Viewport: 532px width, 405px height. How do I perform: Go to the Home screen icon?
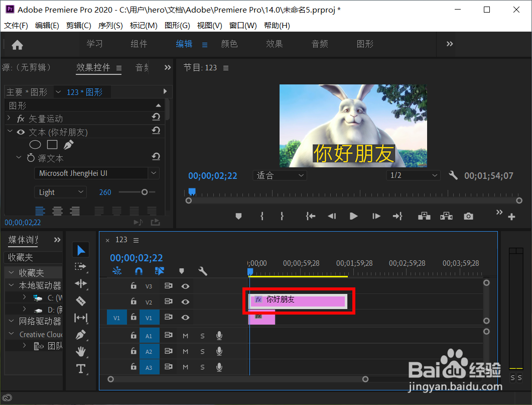click(x=17, y=45)
